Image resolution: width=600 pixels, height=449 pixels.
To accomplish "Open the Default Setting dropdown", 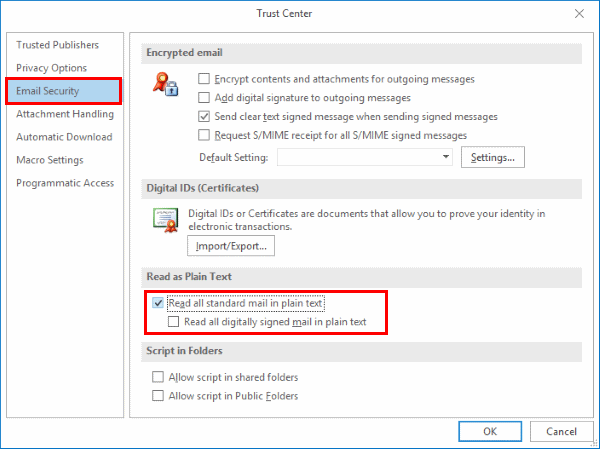I will tap(365, 157).
